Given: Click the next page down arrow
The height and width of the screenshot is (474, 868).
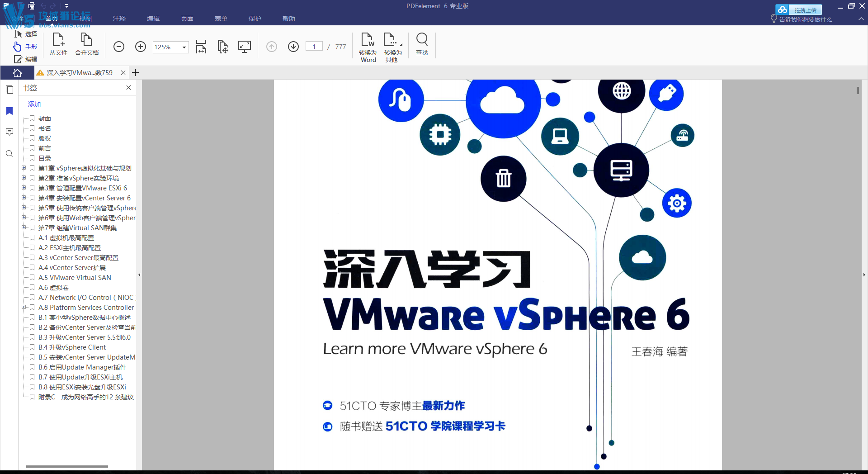Looking at the screenshot, I should (293, 47).
